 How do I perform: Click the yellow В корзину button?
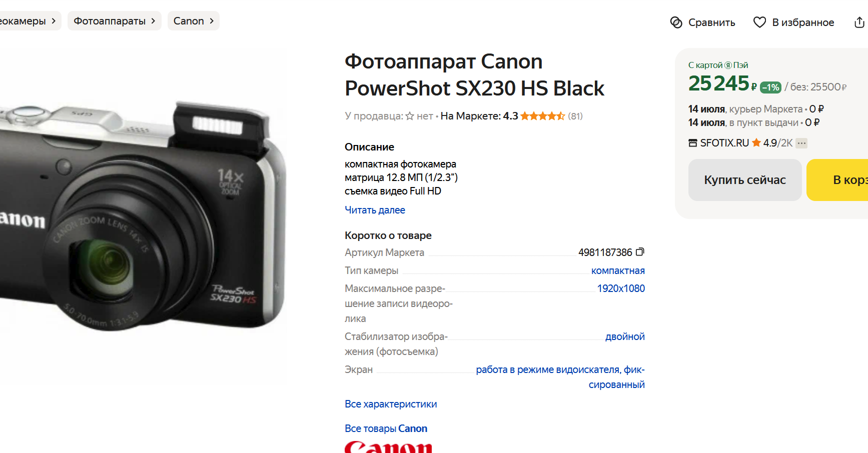point(837,180)
